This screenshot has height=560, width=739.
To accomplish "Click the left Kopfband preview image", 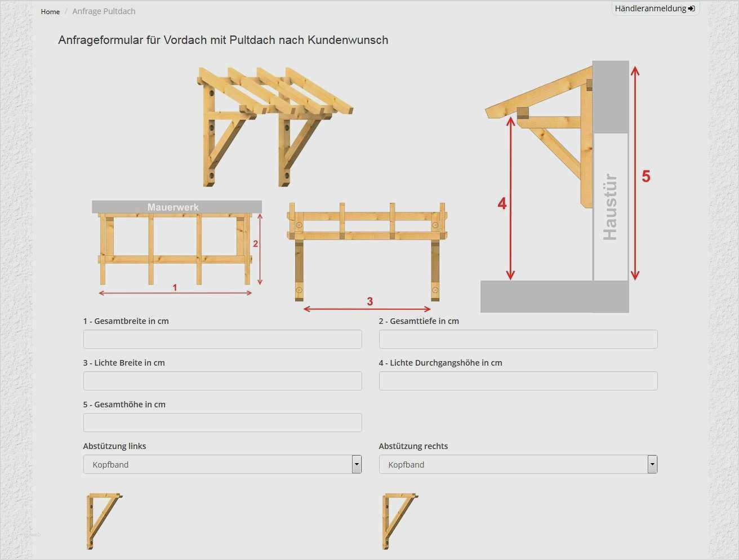I will pos(104,521).
